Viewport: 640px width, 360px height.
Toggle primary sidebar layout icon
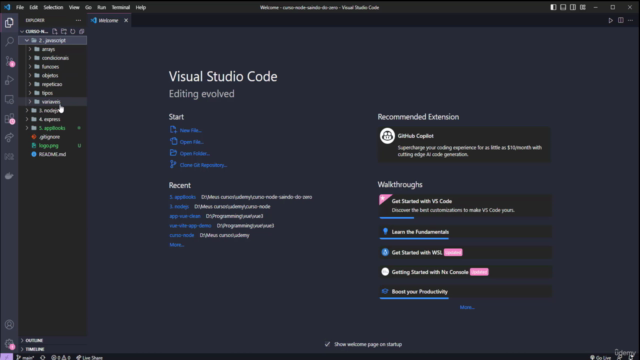coord(553,7)
